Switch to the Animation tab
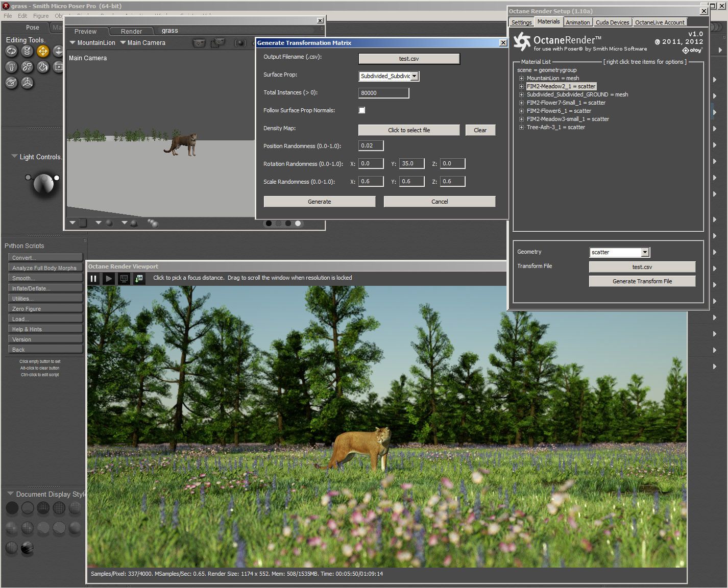The height and width of the screenshot is (588, 728). [578, 22]
